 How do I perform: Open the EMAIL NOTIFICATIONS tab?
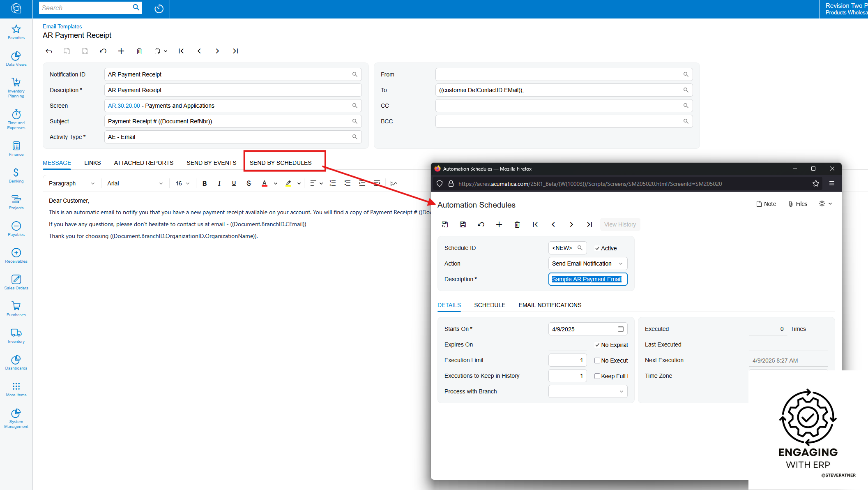[550, 305]
